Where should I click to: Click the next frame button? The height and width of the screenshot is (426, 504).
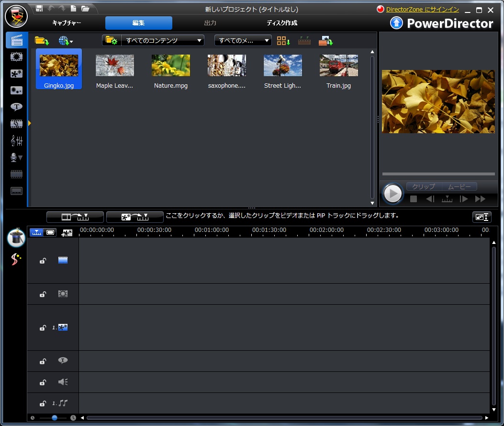point(463,199)
